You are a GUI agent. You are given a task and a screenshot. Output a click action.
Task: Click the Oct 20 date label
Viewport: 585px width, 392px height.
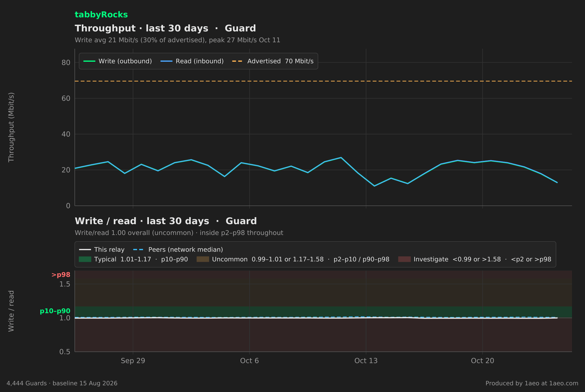tap(482, 361)
